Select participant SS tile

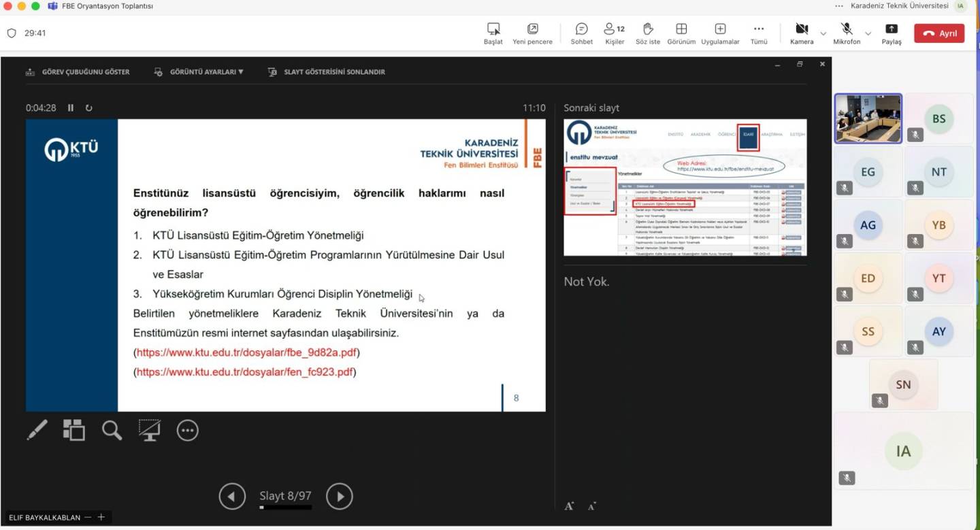coord(868,331)
